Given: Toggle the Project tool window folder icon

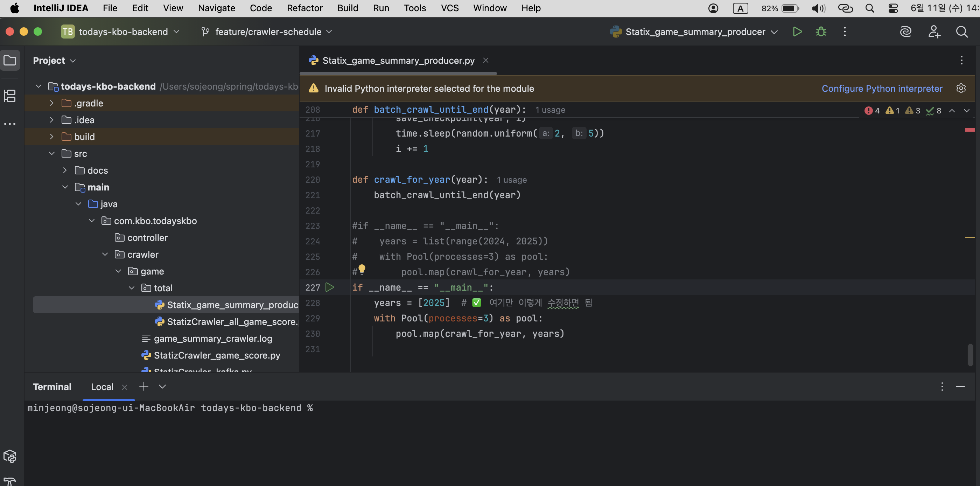Looking at the screenshot, I should pyautogui.click(x=10, y=60).
